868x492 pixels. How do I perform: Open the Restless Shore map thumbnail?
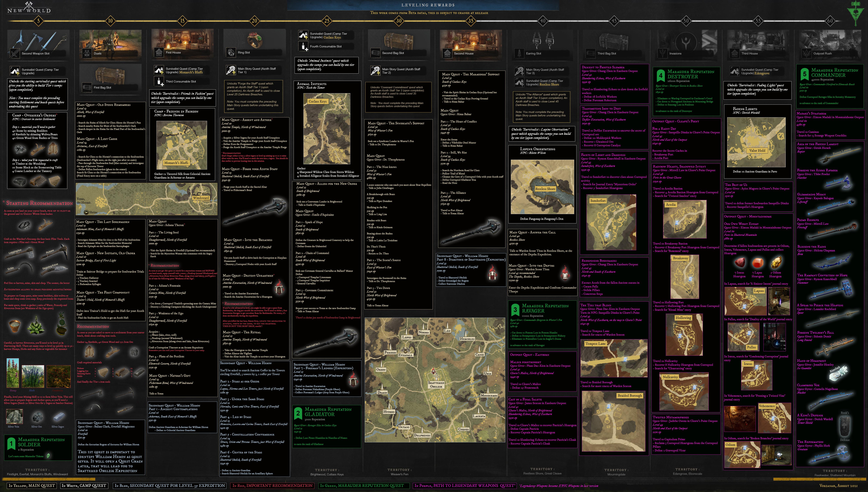pos(542,187)
